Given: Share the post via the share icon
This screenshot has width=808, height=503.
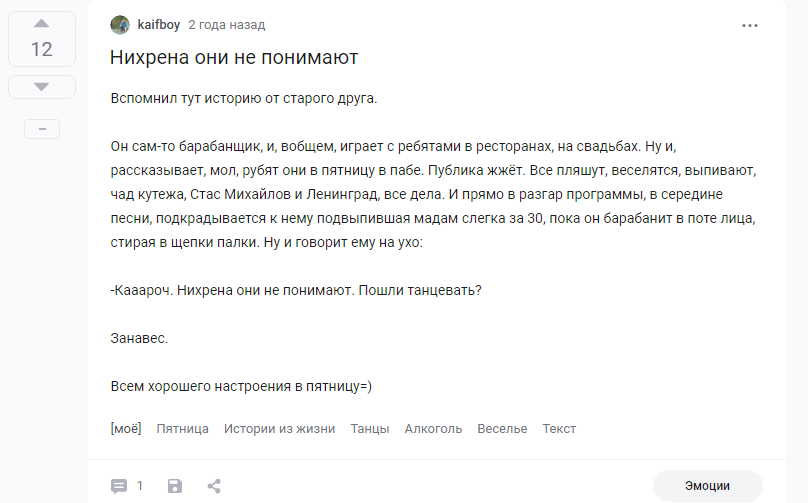Looking at the screenshot, I should (214, 486).
